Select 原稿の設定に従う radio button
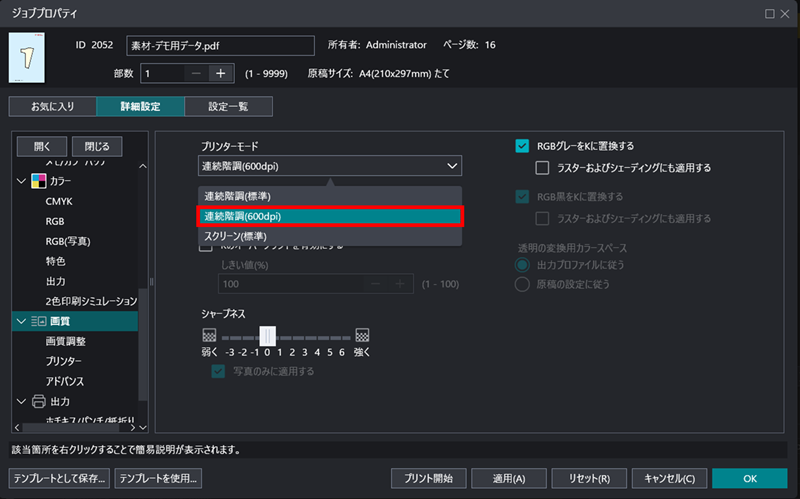Image resolution: width=800 pixels, height=499 pixels. (522, 284)
